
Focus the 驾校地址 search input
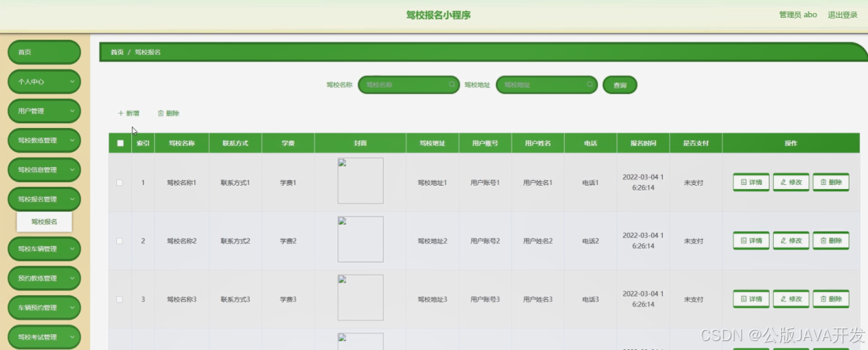[547, 85]
